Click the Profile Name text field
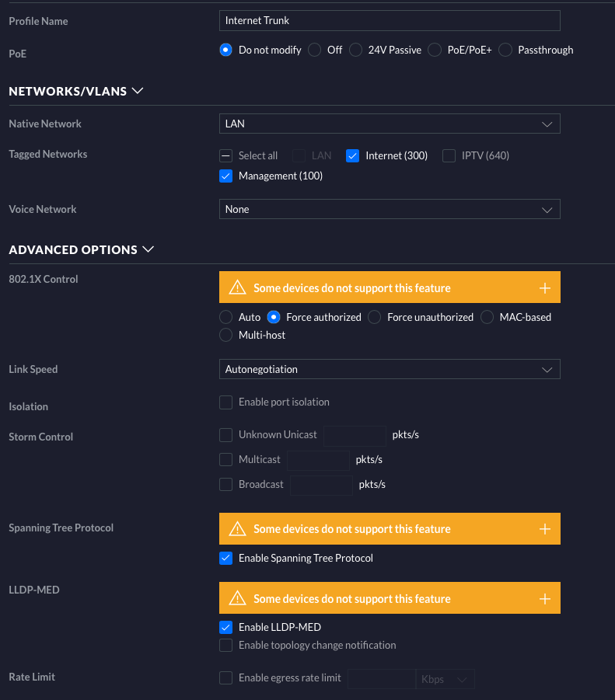The image size is (615, 700). pyautogui.click(x=390, y=20)
